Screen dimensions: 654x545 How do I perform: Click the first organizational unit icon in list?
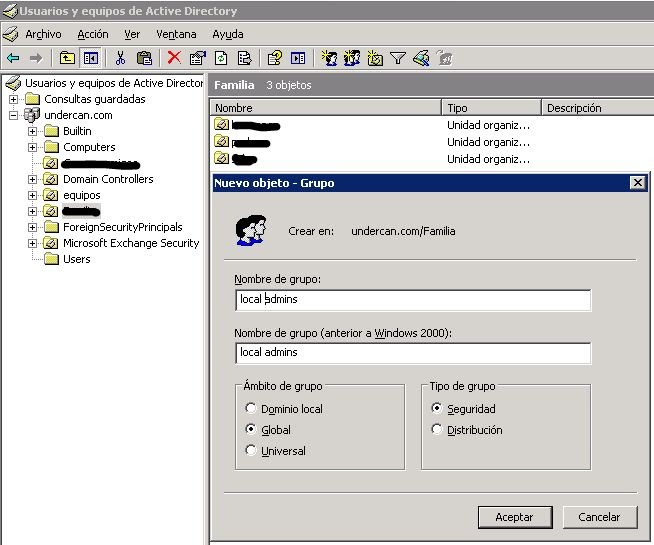(x=221, y=124)
